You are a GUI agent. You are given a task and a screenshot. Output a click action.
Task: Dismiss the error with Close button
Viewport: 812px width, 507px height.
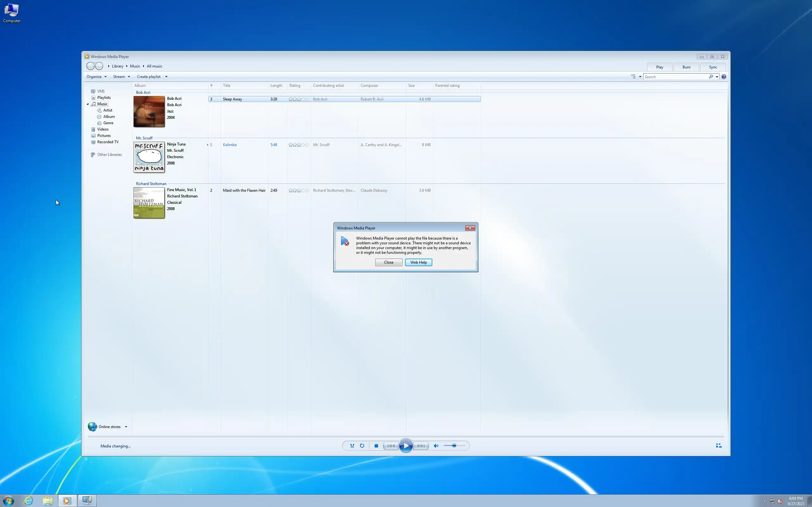coord(389,262)
